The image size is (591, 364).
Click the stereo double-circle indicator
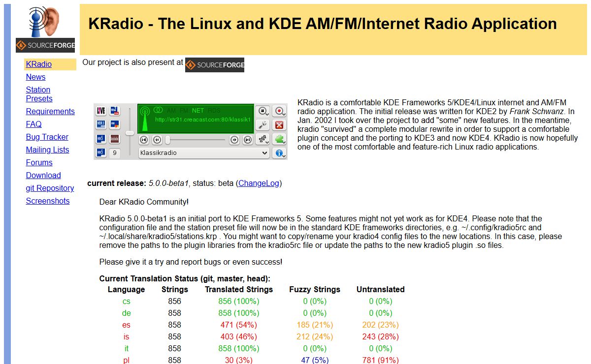[158, 110]
